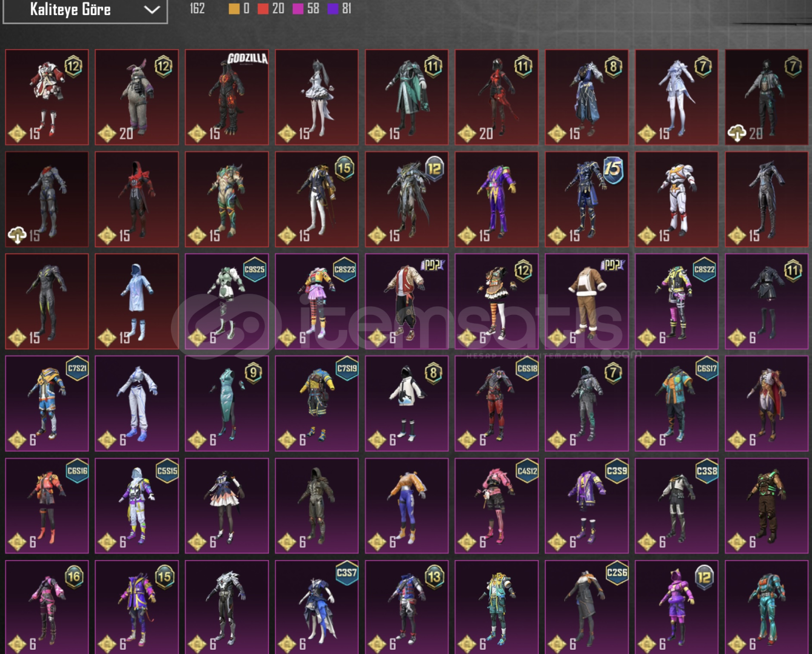Choose the purple quality swatch showing 81
Screen dimensions: 812x654
[x=333, y=8]
